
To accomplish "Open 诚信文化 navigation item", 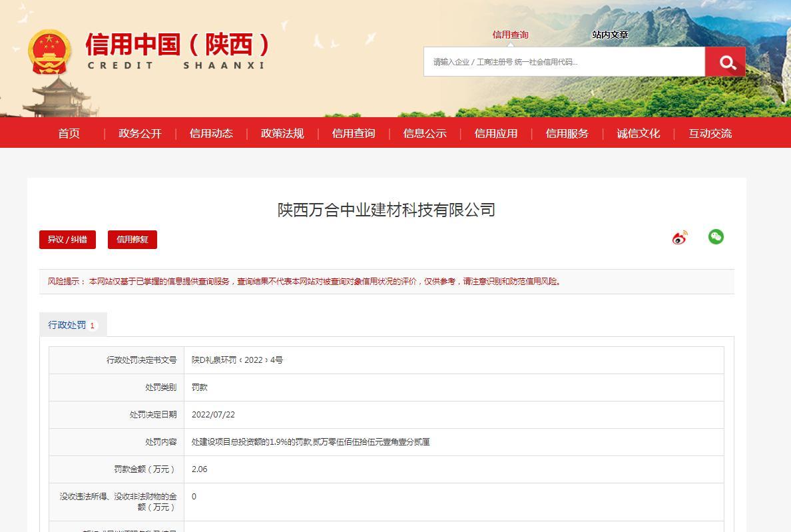I will click(x=638, y=134).
